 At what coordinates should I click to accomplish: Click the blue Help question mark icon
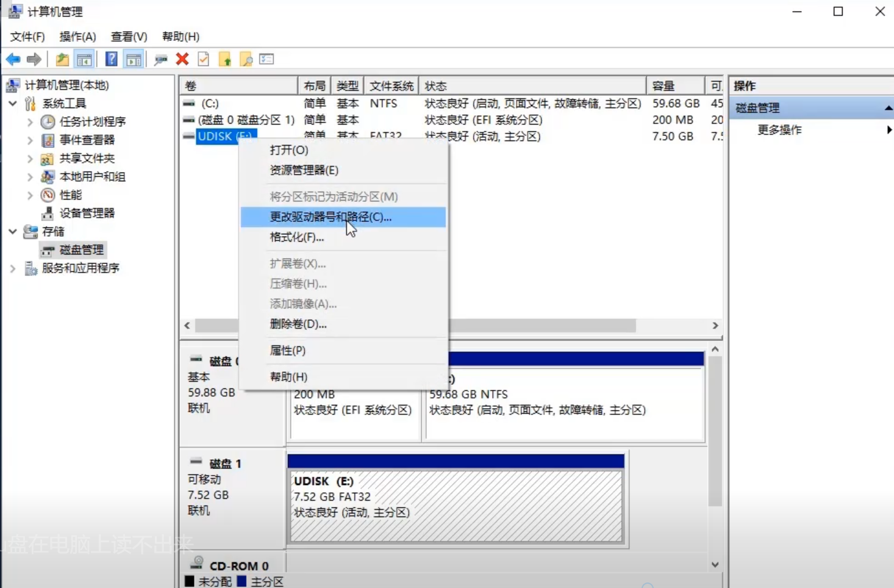pyautogui.click(x=111, y=59)
